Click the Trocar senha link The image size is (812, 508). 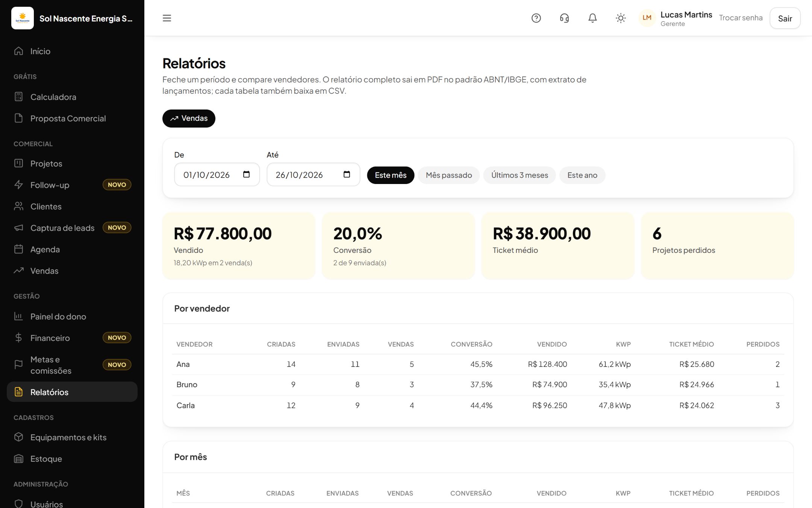[x=741, y=18]
